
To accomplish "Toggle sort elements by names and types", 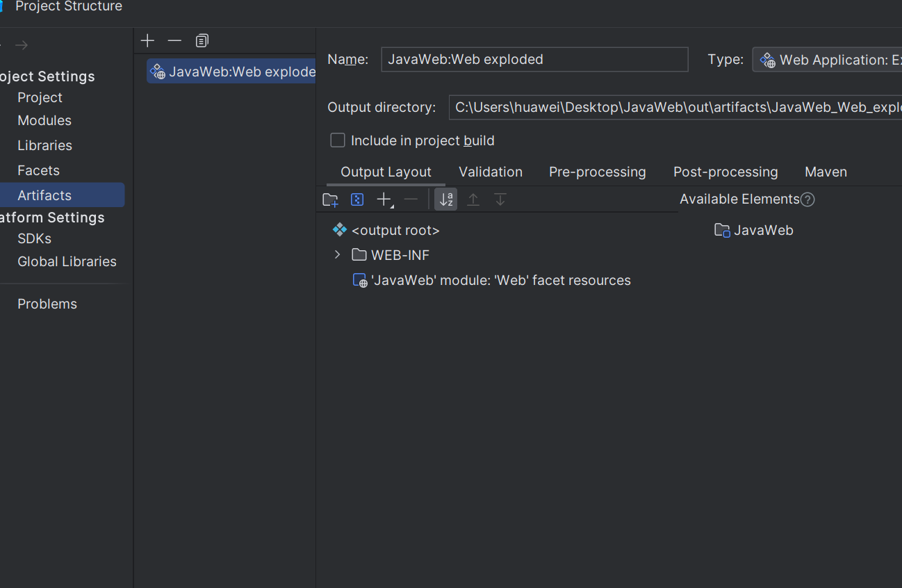I will pyautogui.click(x=446, y=200).
